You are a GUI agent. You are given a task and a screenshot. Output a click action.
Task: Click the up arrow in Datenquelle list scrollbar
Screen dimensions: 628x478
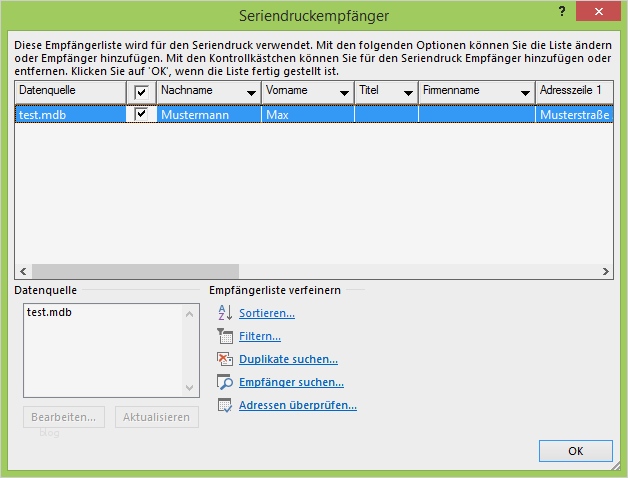(189, 314)
